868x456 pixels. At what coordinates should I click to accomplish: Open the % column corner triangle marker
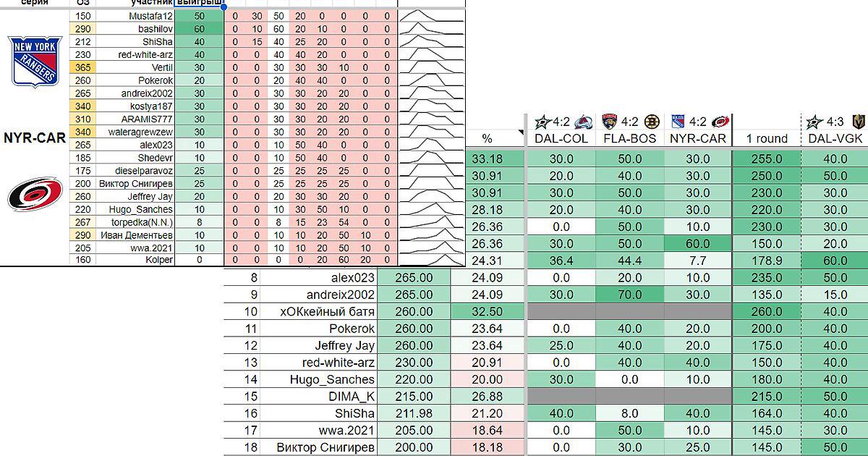pos(519,132)
